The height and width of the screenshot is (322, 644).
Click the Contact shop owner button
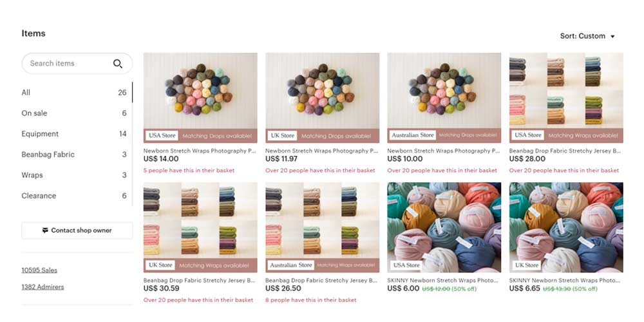pos(77,231)
